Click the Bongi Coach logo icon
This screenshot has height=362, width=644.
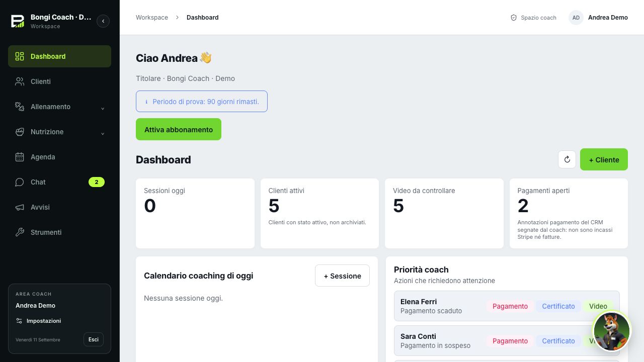[18, 21]
